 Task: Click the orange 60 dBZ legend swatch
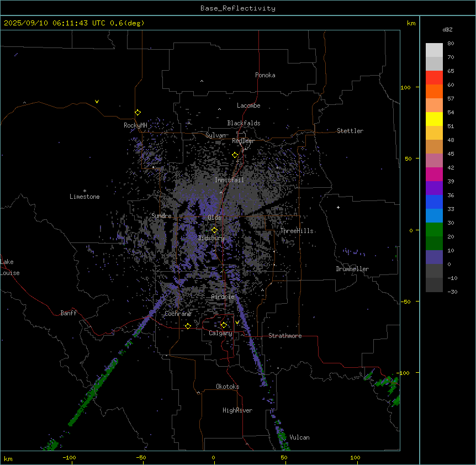[434, 91]
